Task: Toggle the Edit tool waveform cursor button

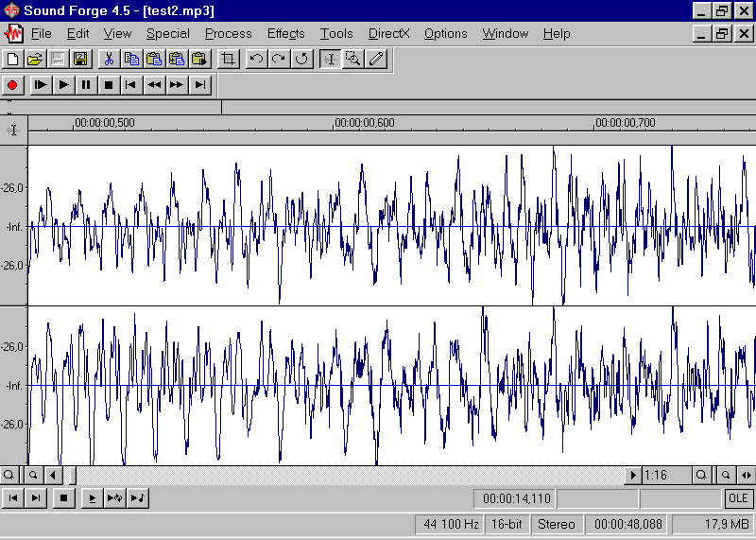Action: (331, 59)
